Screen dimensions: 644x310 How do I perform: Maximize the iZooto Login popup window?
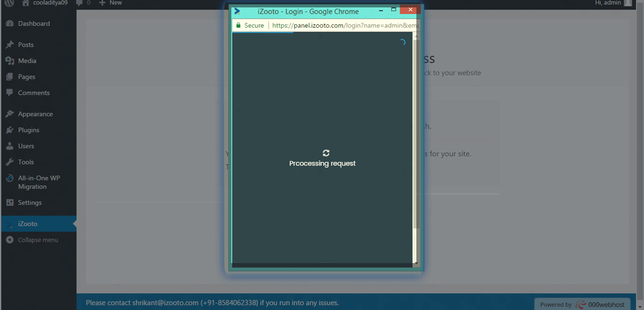[394, 9]
